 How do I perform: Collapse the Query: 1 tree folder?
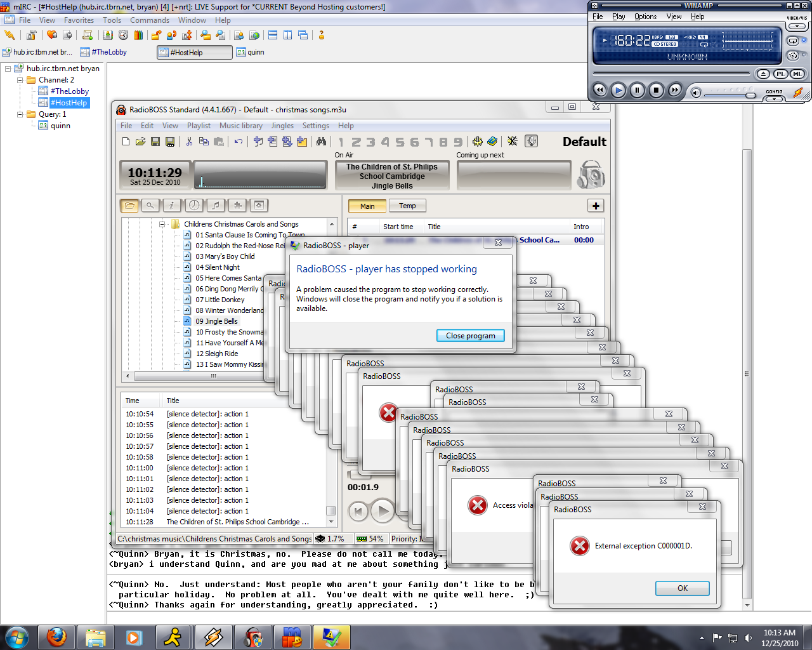click(20, 114)
